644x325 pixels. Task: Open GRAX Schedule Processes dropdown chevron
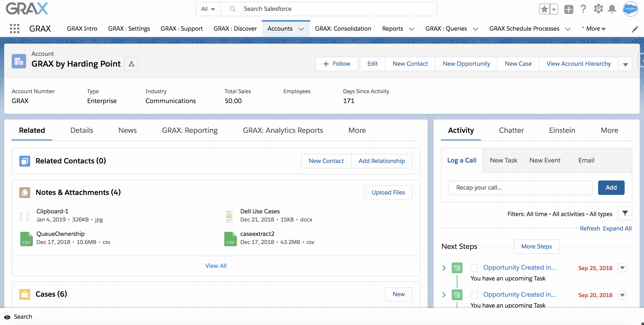point(568,29)
